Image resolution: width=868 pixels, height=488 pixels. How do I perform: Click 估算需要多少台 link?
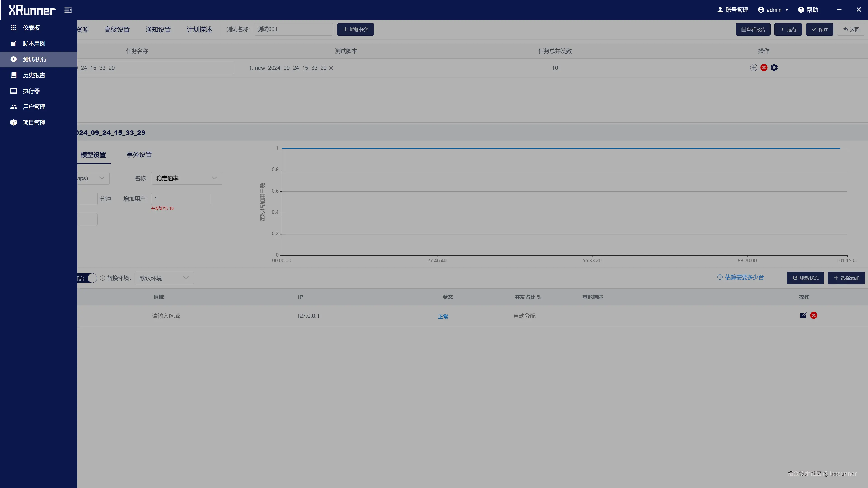[744, 278]
